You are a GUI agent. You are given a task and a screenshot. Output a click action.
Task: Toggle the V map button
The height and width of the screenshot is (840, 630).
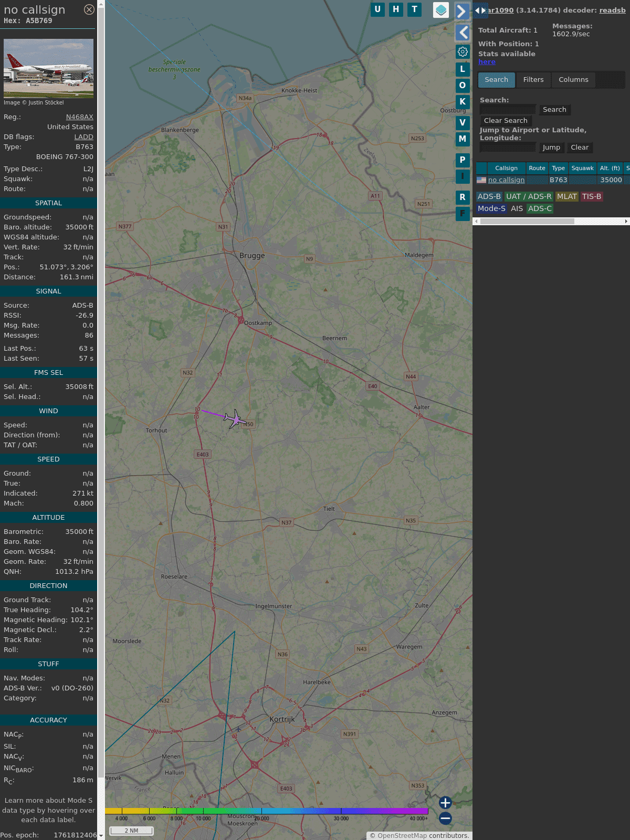(x=463, y=122)
